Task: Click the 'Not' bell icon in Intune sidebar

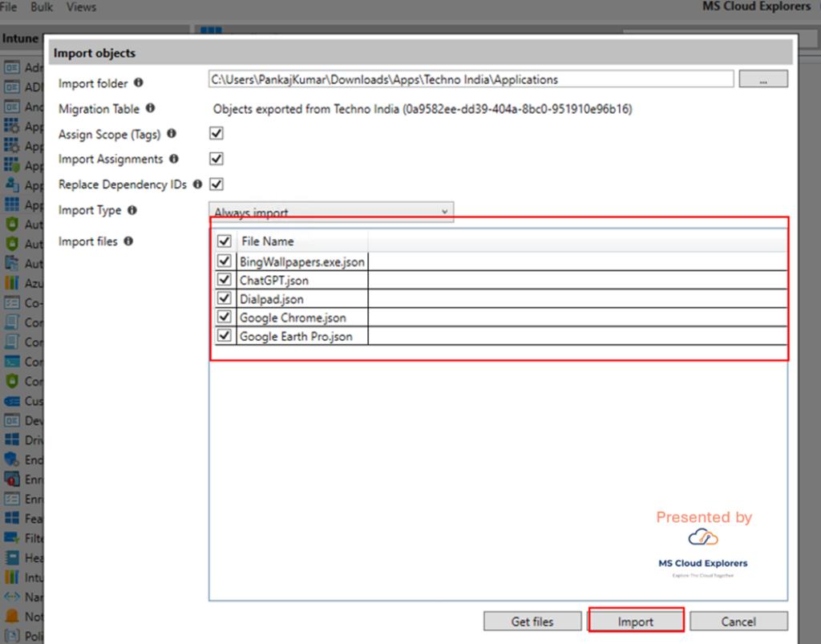Action: (11, 616)
